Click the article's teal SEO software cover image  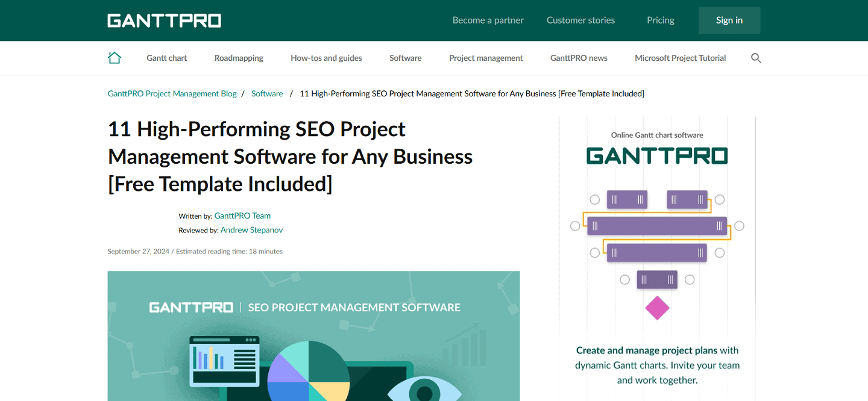313,336
